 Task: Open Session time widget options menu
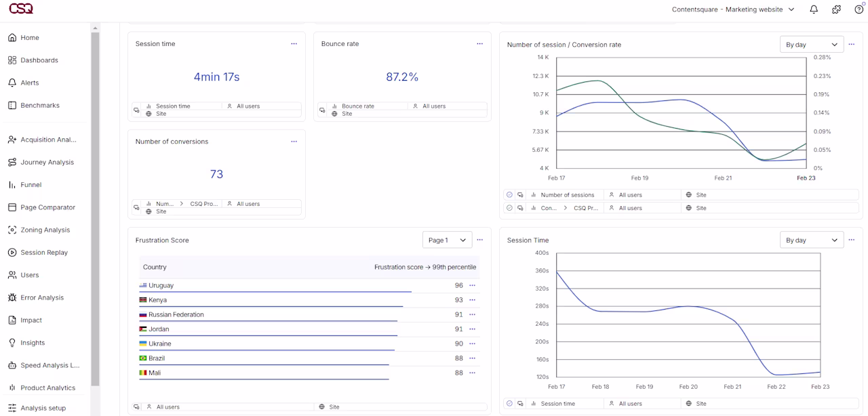click(x=294, y=44)
